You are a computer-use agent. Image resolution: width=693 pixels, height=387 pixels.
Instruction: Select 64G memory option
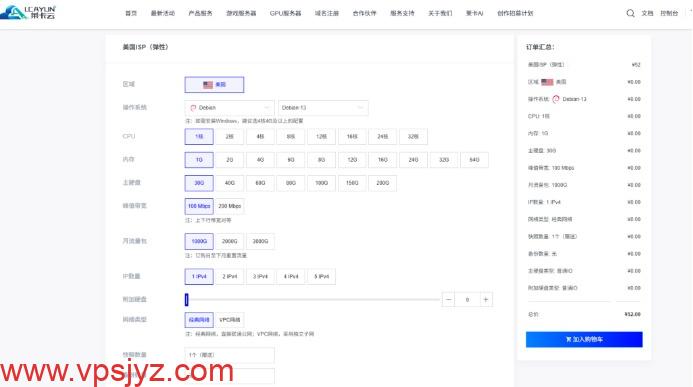(x=475, y=160)
